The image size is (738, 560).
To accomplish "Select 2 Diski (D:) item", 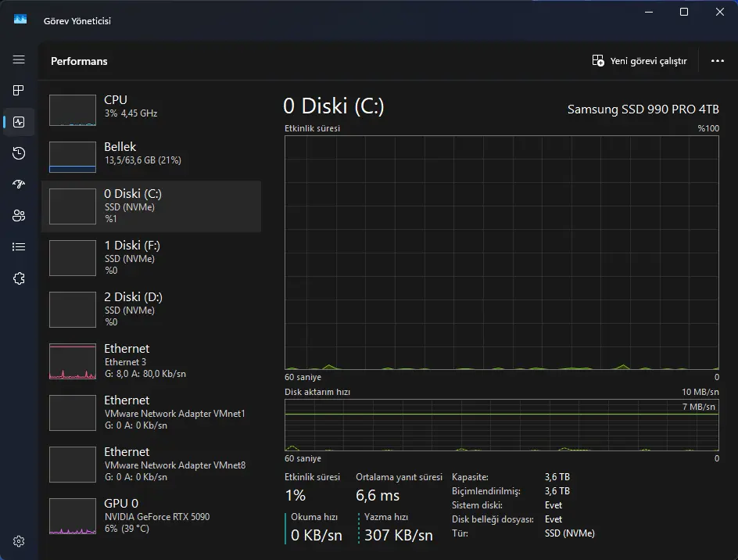I will point(151,310).
